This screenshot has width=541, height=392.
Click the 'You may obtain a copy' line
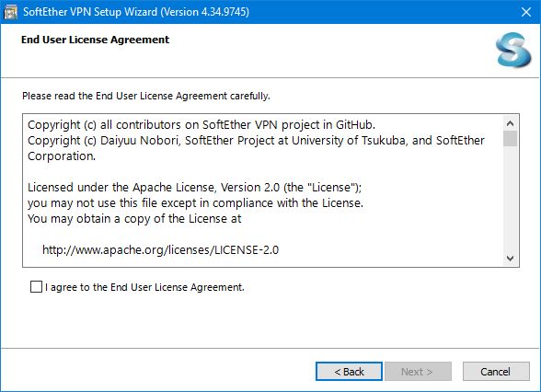(x=134, y=219)
